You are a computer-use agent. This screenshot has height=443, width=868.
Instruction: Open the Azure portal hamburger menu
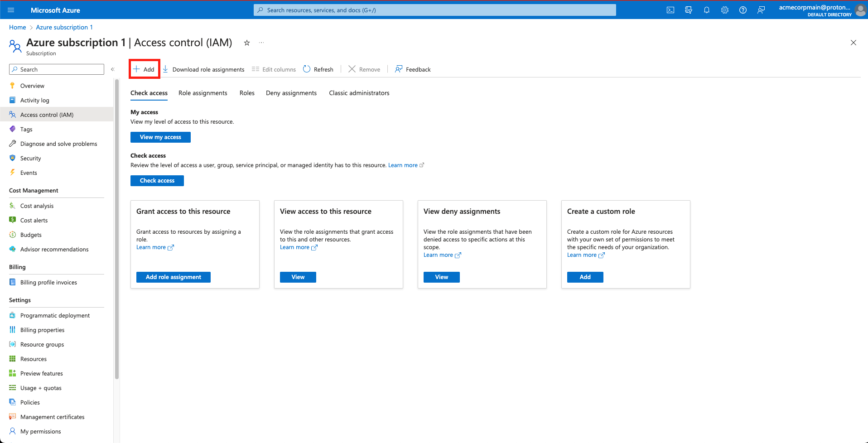[11, 10]
